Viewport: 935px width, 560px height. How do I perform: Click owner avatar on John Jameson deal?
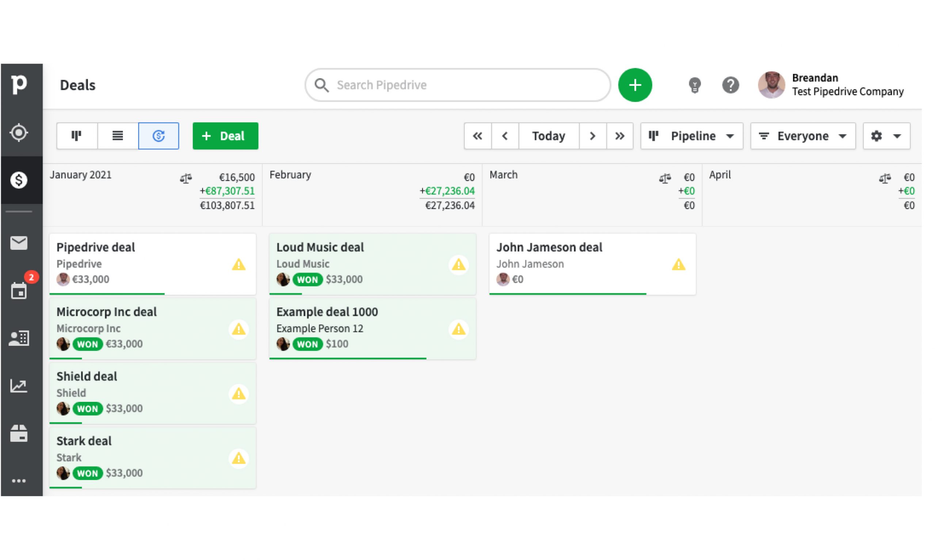pyautogui.click(x=503, y=279)
